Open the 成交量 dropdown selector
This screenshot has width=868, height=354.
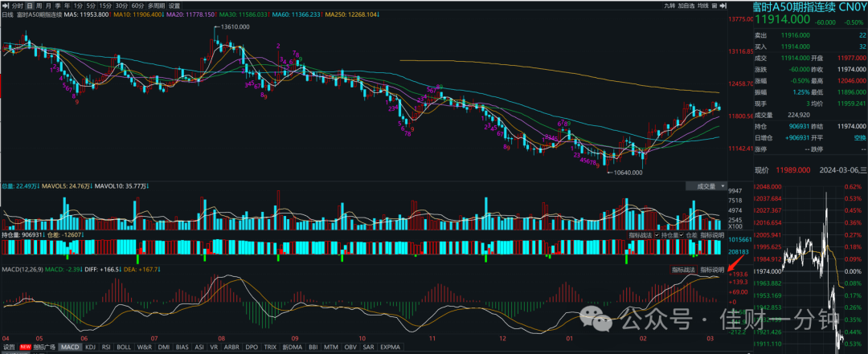[x=706, y=186]
